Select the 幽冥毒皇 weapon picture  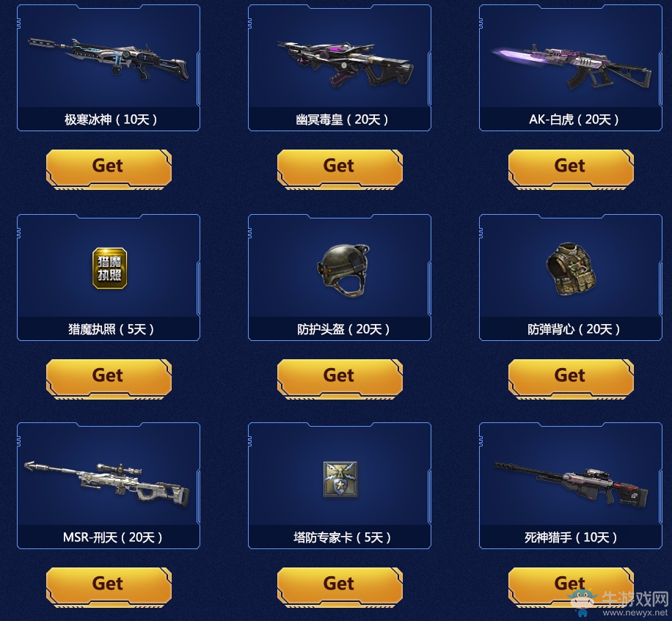click(345, 65)
